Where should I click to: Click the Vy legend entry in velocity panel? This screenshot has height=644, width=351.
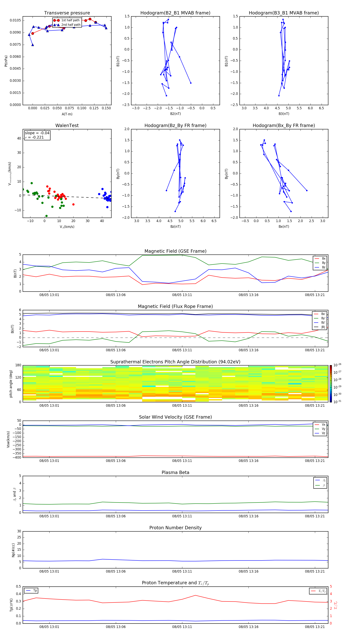320,429
